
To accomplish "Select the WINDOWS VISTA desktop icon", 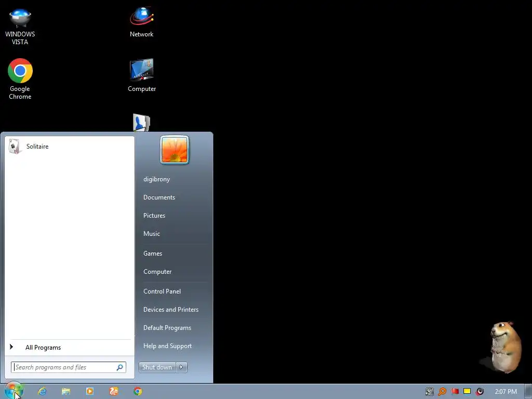I will click(x=20, y=26).
